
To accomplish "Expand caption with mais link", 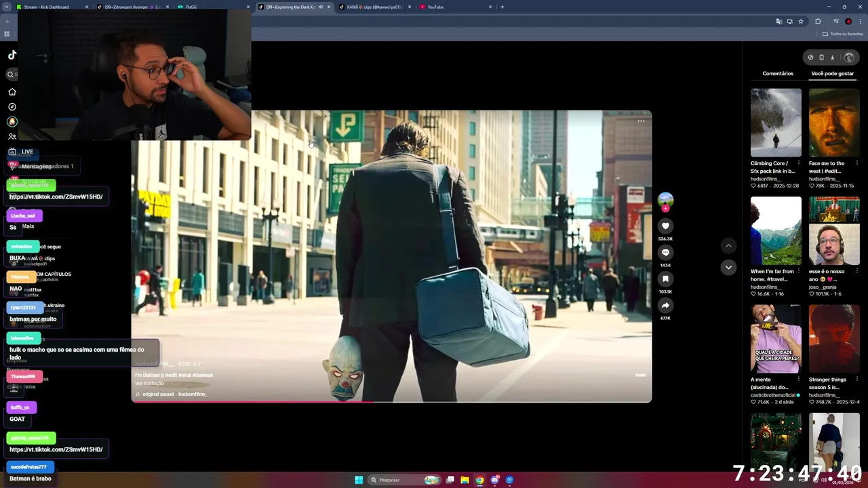I will coord(640,375).
